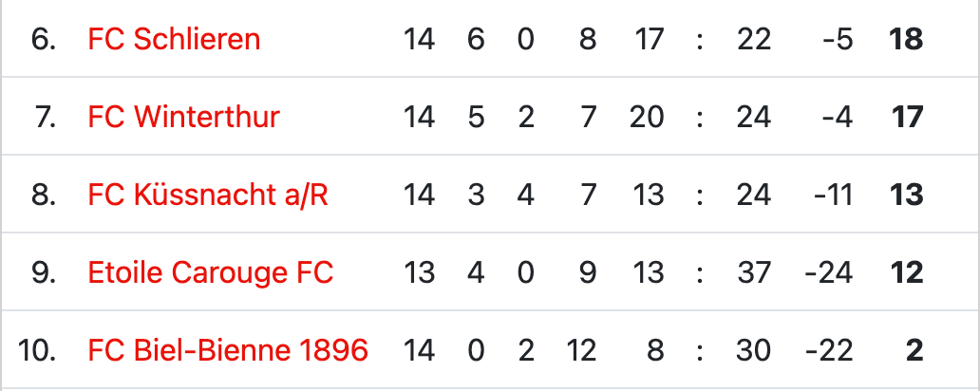Viewport: 980px width, 391px height.
Task: Click rank number 9. in table
Action: point(43,273)
